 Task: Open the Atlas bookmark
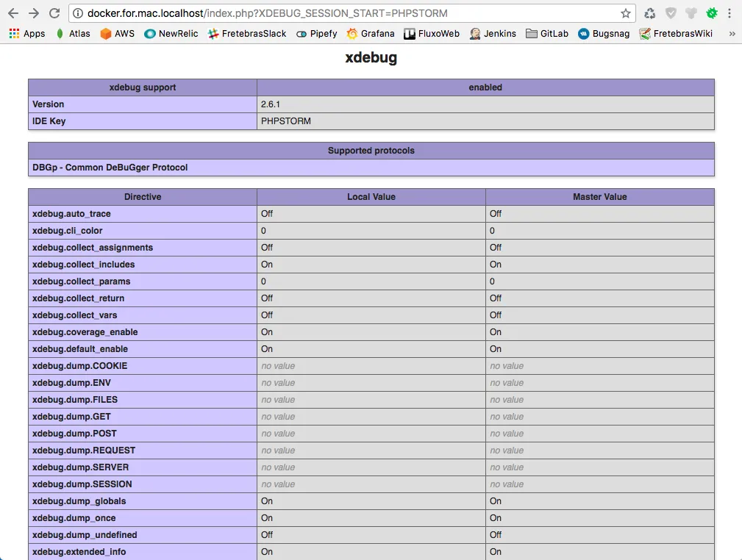tap(74, 34)
